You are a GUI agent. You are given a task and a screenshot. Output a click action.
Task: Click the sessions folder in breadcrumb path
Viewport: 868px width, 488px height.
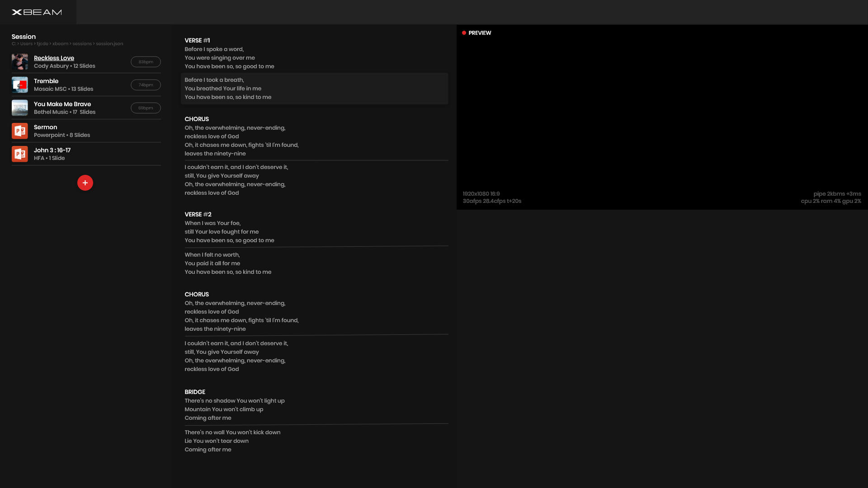click(x=82, y=44)
